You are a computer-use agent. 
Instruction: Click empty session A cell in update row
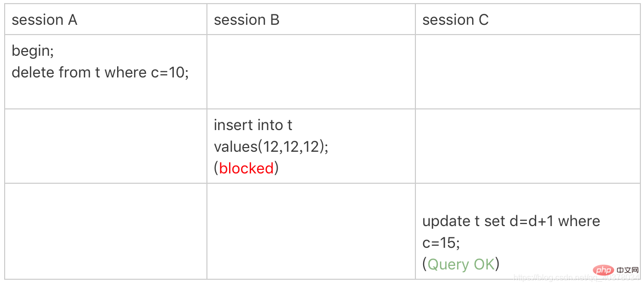(106, 231)
